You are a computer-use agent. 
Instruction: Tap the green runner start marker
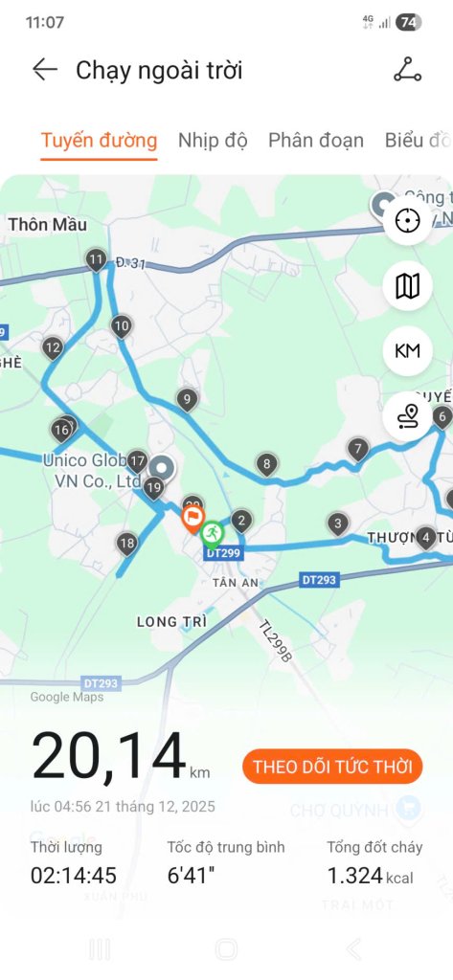click(212, 534)
